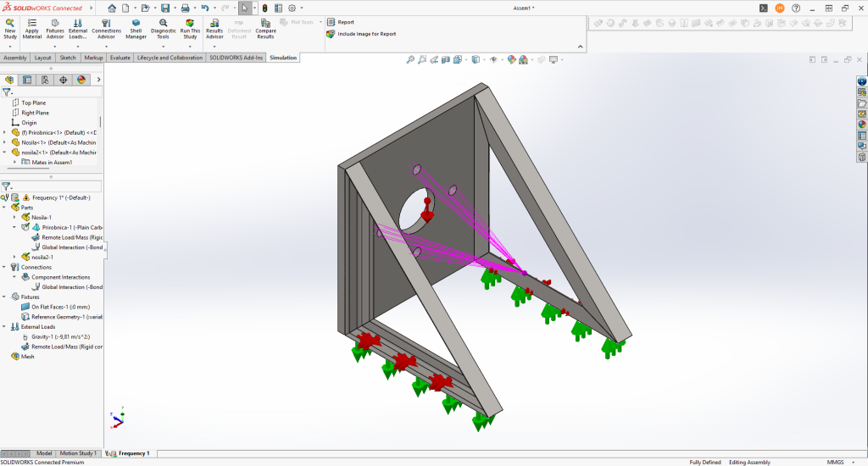Open Shell Manager
Screen dimensions: 868x466
(136, 29)
